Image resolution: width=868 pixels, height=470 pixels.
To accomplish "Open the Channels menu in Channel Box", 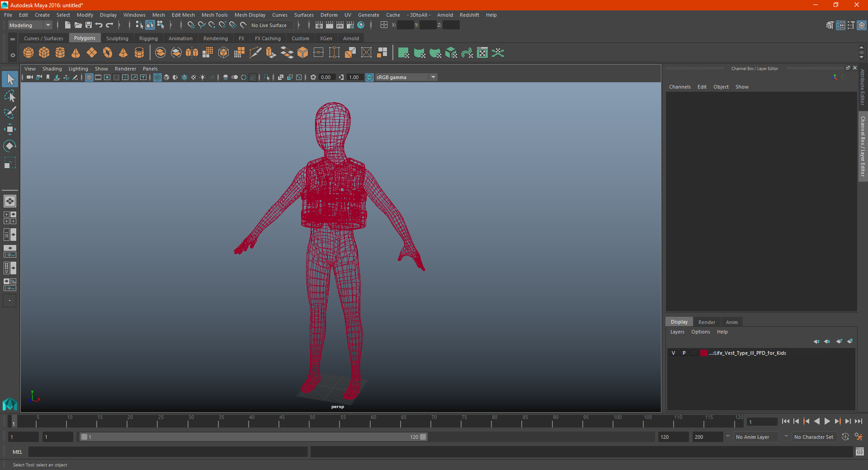I will coord(679,87).
